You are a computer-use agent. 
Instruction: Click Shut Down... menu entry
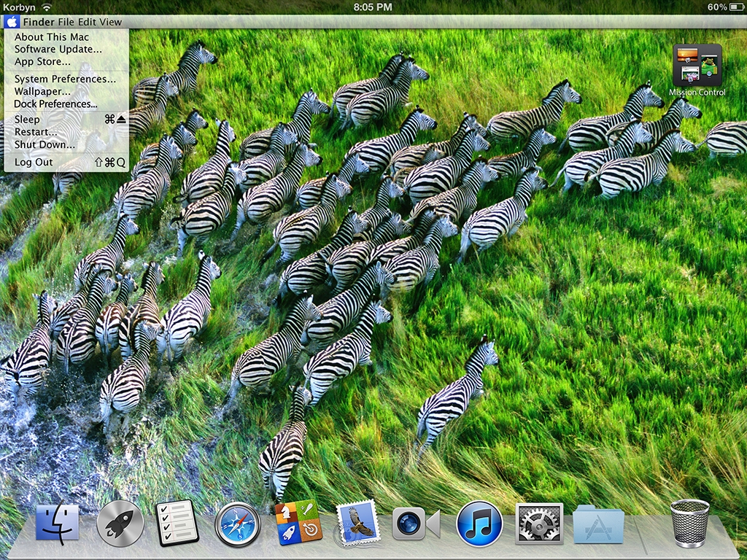click(44, 144)
